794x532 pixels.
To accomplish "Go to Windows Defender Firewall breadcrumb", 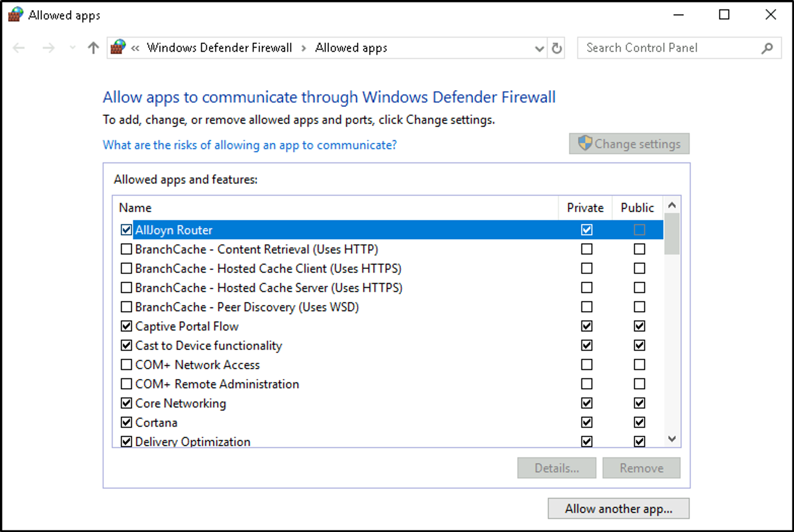I will pos(219,48).
